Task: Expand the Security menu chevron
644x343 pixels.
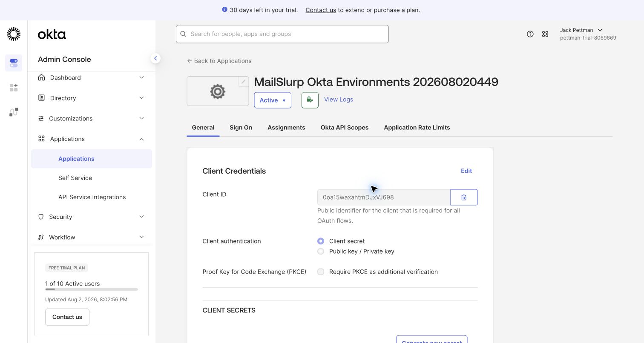Action: tap(141, 217)
